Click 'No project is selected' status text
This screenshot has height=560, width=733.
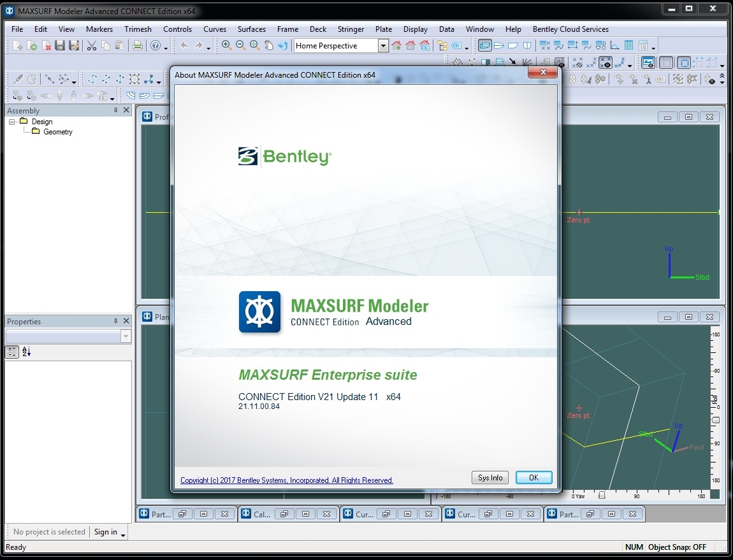49,532
